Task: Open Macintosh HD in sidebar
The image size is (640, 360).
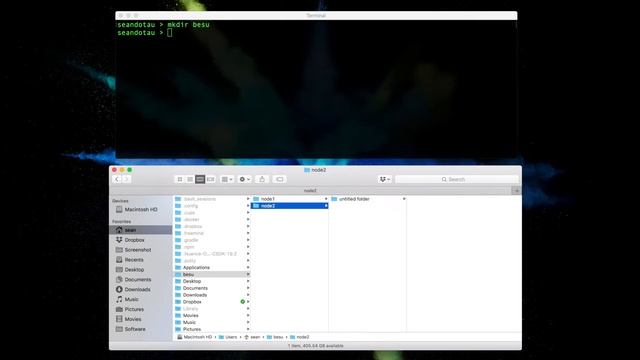Action: [x=141, y=209]
